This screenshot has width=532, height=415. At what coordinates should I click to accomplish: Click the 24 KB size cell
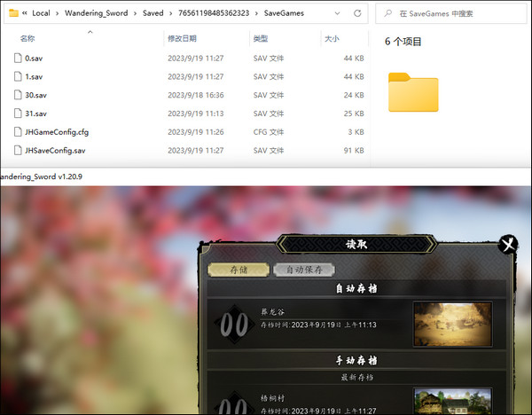coord(354,95)
